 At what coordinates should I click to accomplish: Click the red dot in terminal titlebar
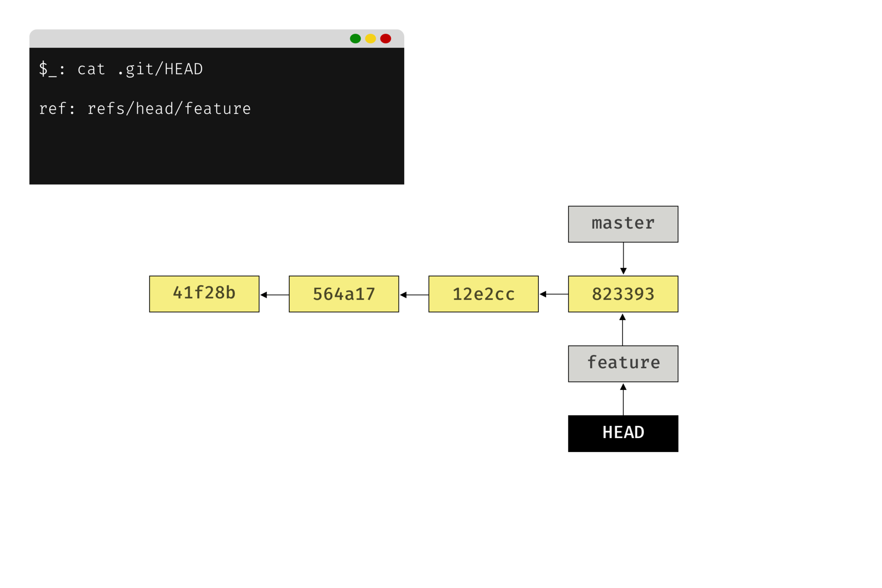(x=385, y=39)
